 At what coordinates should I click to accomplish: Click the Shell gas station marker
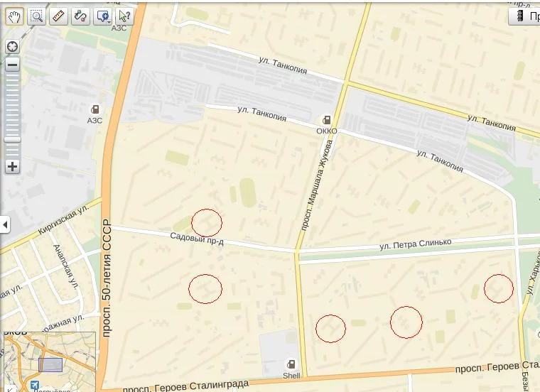[291, 364]
